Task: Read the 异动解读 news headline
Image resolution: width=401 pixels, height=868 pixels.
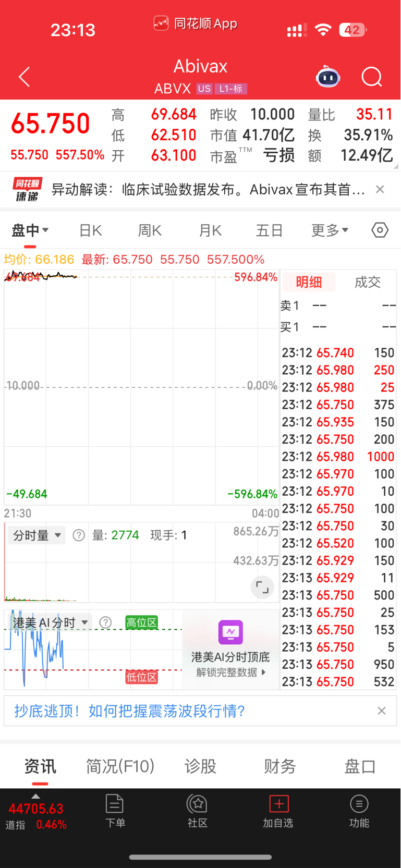Action: (x=208, y=189)
